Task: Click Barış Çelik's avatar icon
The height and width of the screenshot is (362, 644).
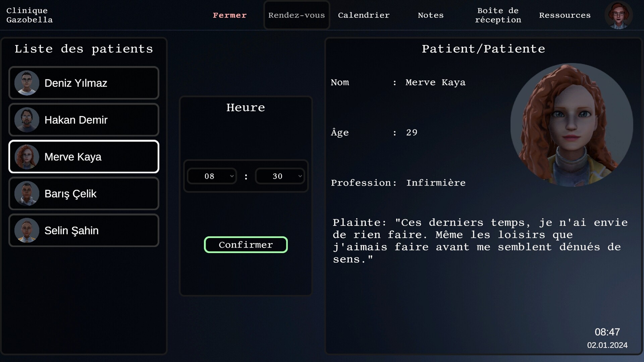Action: pos(27,194)
